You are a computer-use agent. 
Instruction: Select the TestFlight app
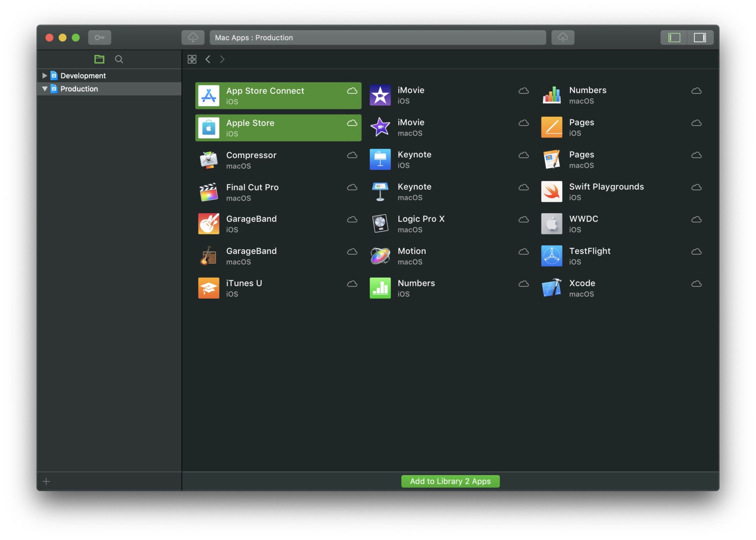pos(622,256)
